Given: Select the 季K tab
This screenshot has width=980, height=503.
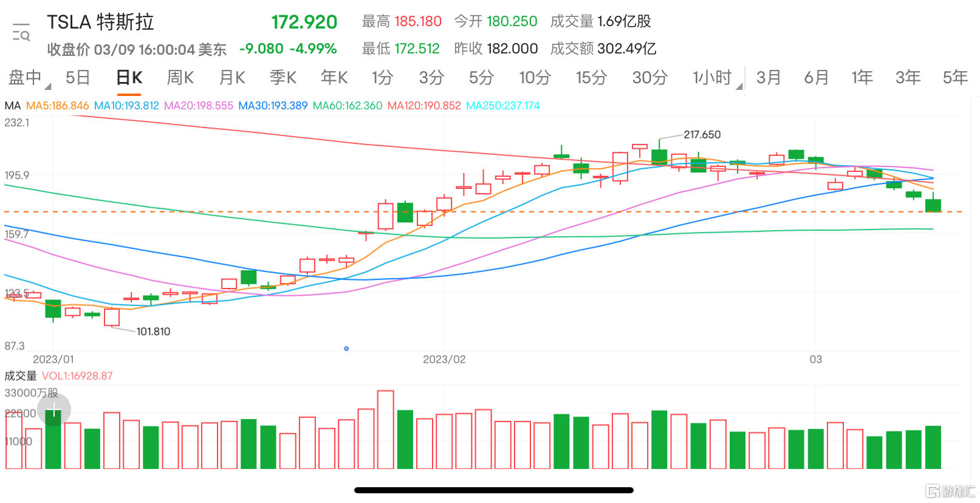Looking at the screenshot, I should click(x=283, y=78).
